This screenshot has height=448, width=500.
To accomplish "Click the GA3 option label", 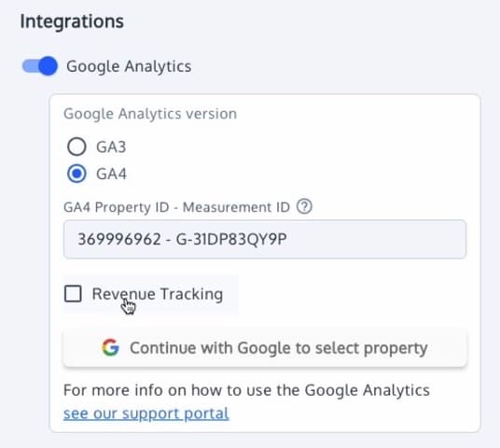I will coord(111,147).
